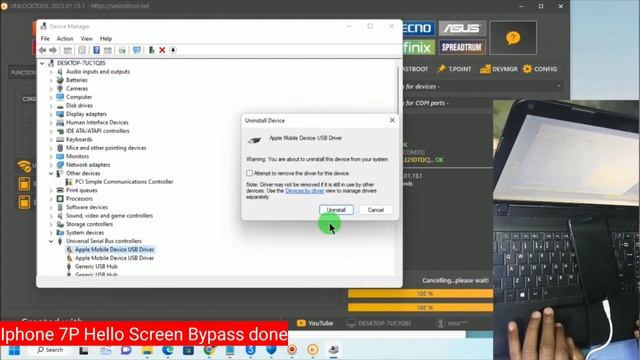Open the DEVMGR tool in UnlockTool
640x360 pixels.
(499, 69)
